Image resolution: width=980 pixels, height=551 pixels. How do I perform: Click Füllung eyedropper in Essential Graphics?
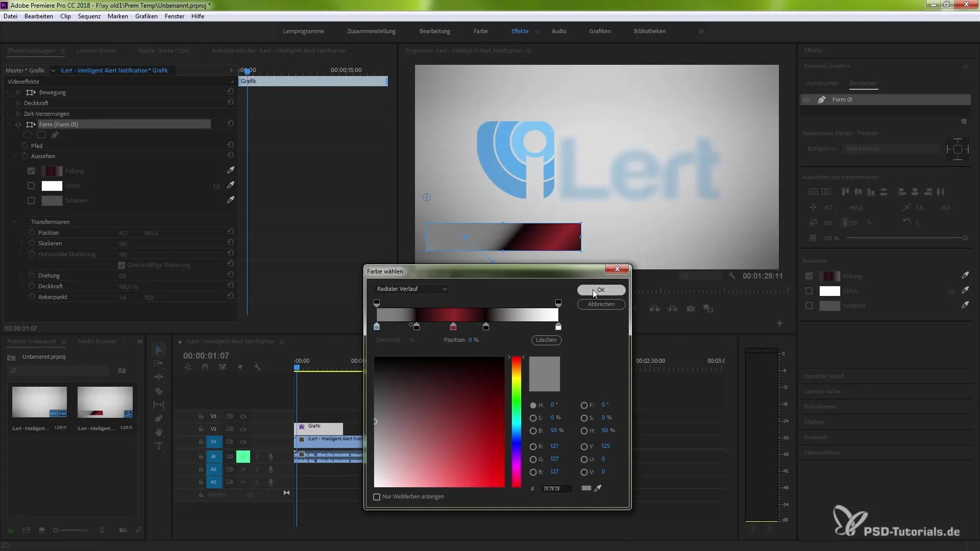click(x=965, y=275)
